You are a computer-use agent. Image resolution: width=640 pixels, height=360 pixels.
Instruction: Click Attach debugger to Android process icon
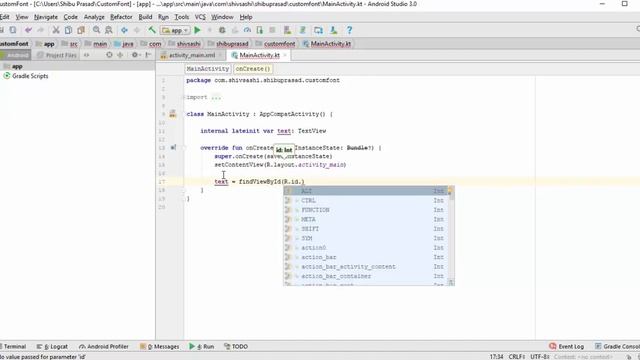coord(260,30)
